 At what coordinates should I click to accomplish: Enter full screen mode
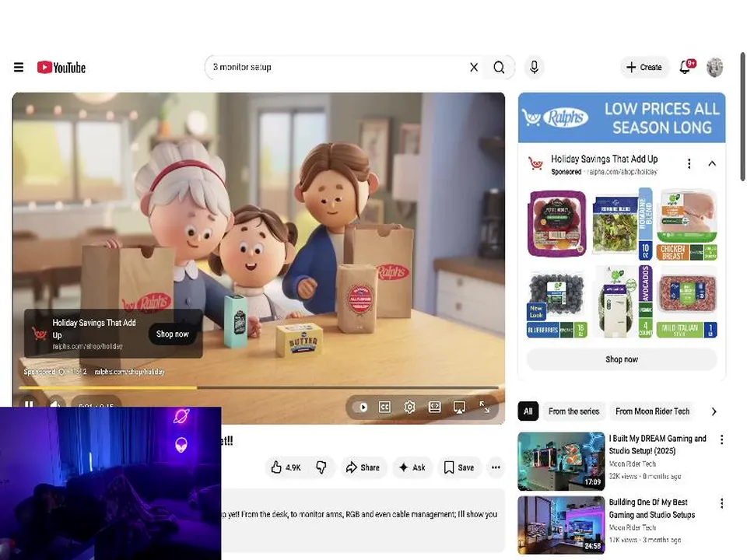pyautogui.click(x=484, y=407)
